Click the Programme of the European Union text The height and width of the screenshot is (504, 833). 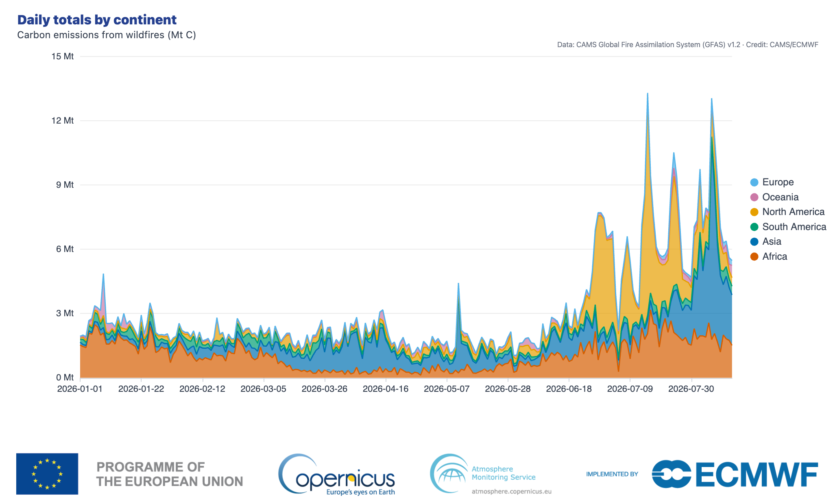point(170,474)
